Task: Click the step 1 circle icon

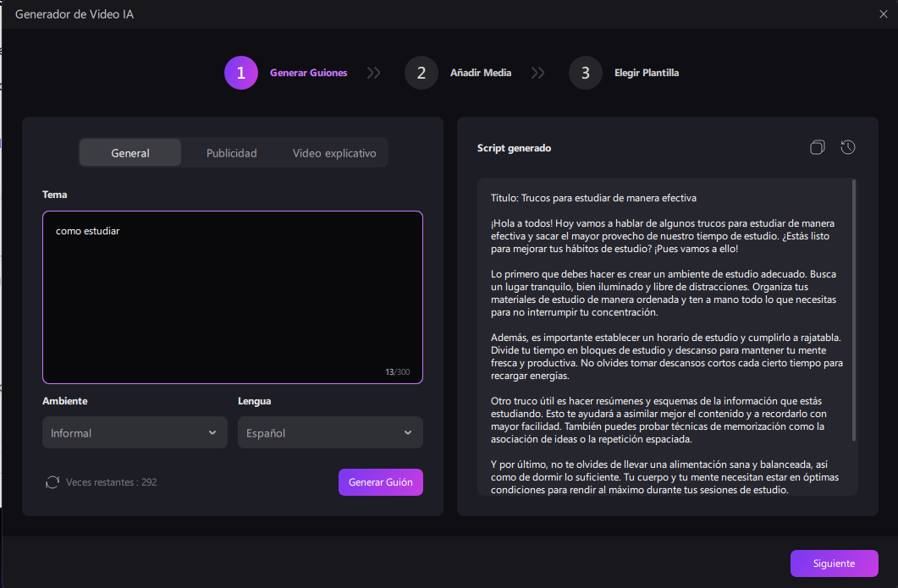Action: 241,73
